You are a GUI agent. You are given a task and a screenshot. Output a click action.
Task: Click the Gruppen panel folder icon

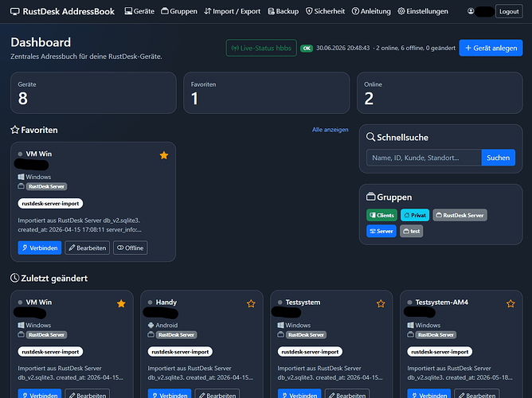click(x=370, y=197)
